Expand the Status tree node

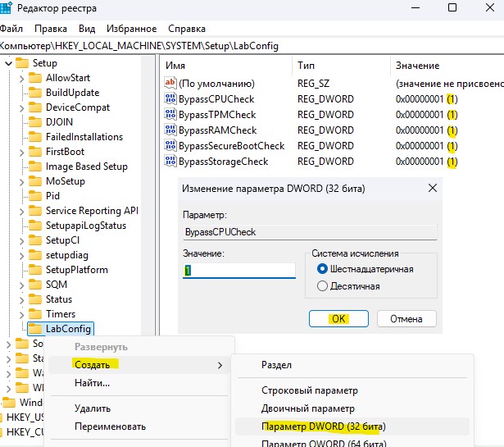21,299
